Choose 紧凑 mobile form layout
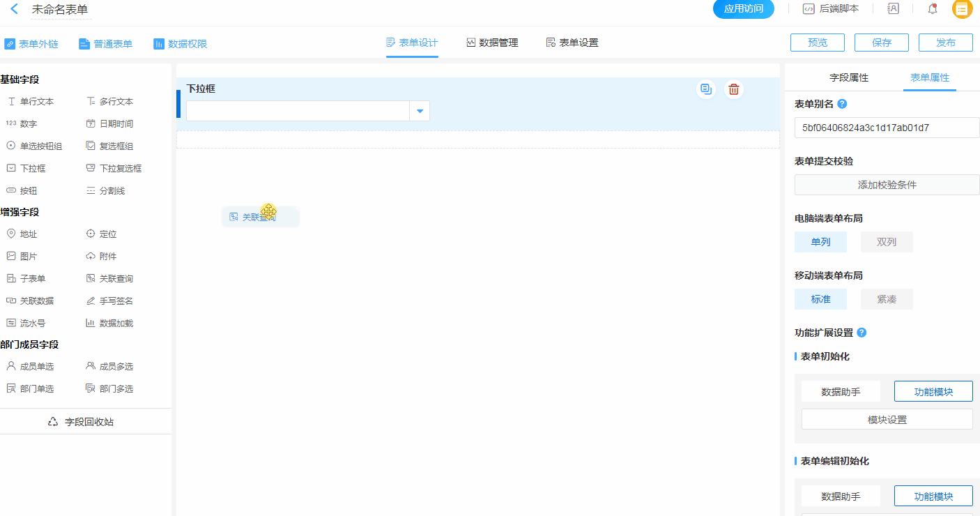The height and width of the screenshot is (516, 980). pyautogui.click(x=886, y=299)
